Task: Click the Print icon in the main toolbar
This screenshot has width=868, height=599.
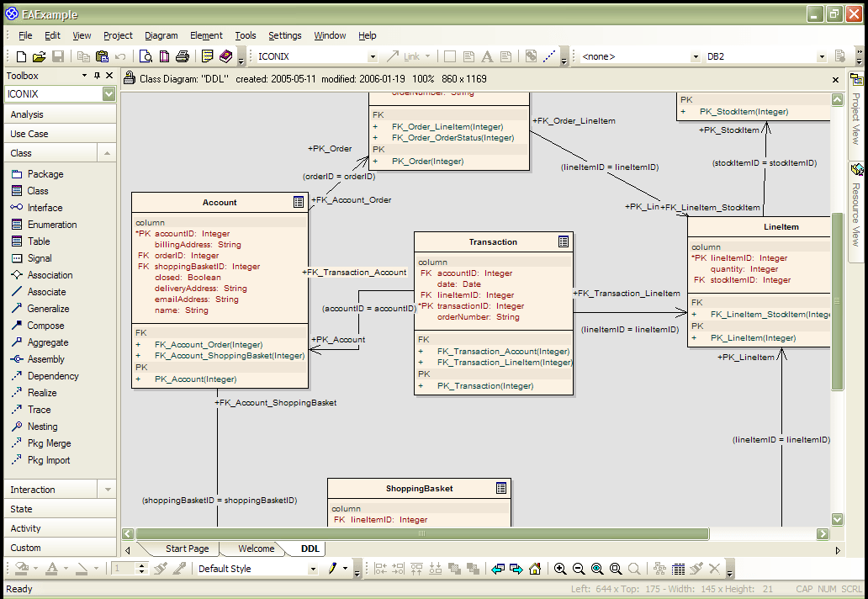Action: point(184,56)
